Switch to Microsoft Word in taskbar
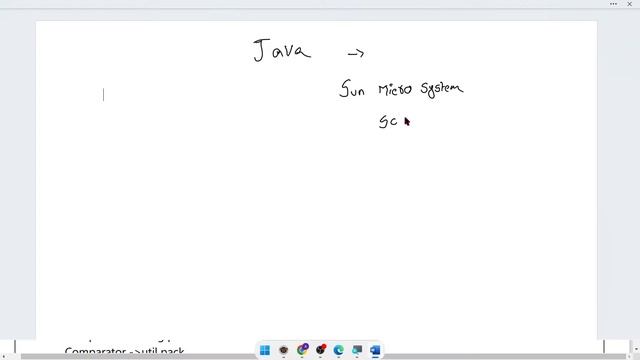 point(375,350)
